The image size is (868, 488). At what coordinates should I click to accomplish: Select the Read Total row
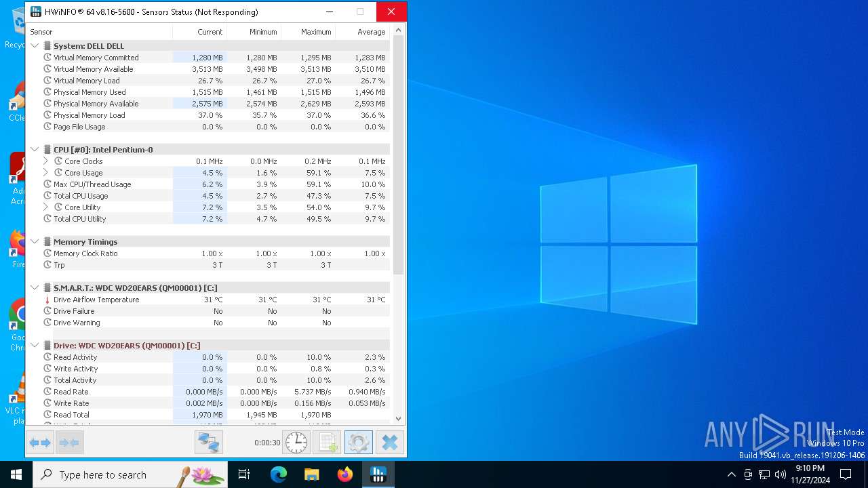point(208,415)
